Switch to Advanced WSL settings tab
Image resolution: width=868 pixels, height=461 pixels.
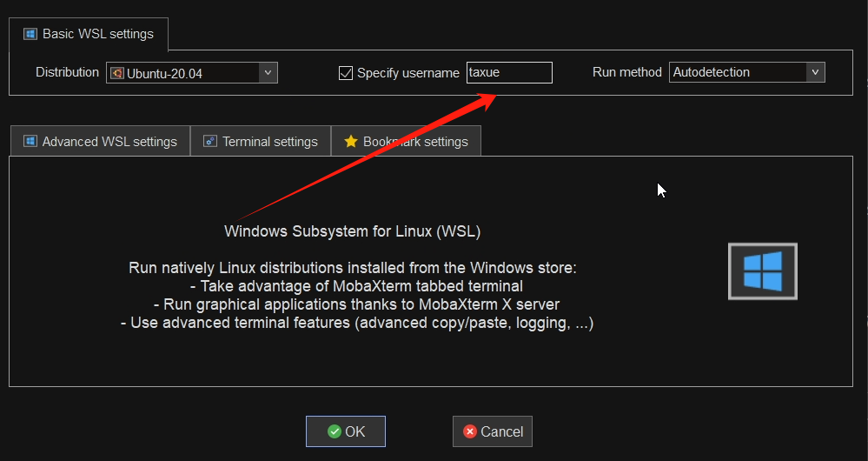[100, 141]
